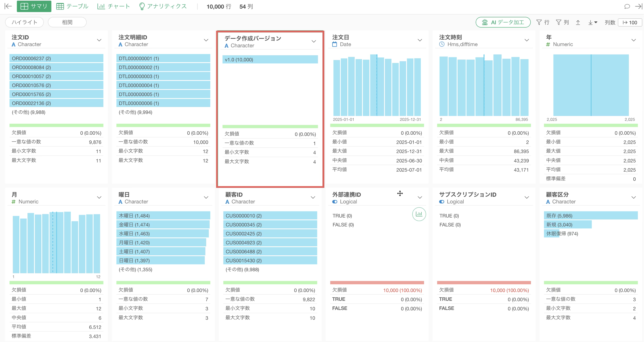
Task: Click the chart icon in 外部連携ID card
Action: tap(419, 214)
